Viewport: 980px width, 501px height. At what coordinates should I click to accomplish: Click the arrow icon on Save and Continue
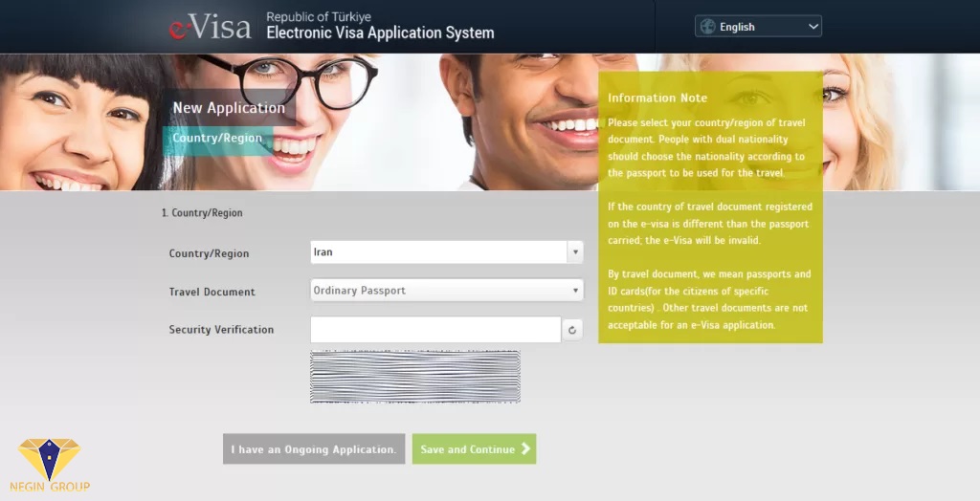[x=526, y=449]
